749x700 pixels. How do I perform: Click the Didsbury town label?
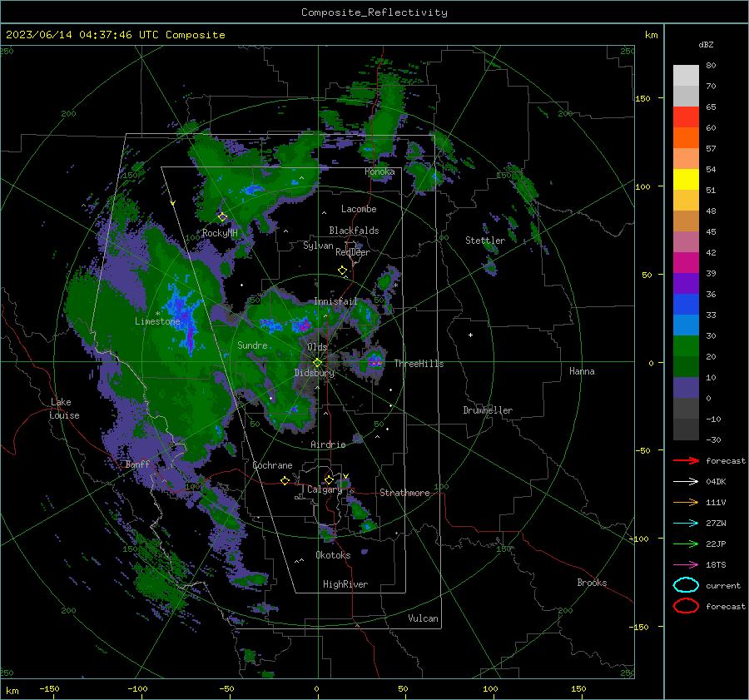(314, 373)
